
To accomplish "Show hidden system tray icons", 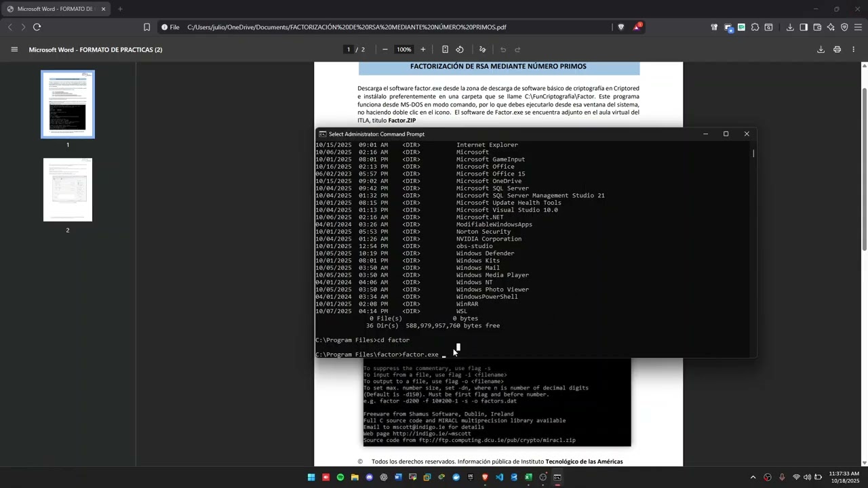I will (x=753, y=477).
